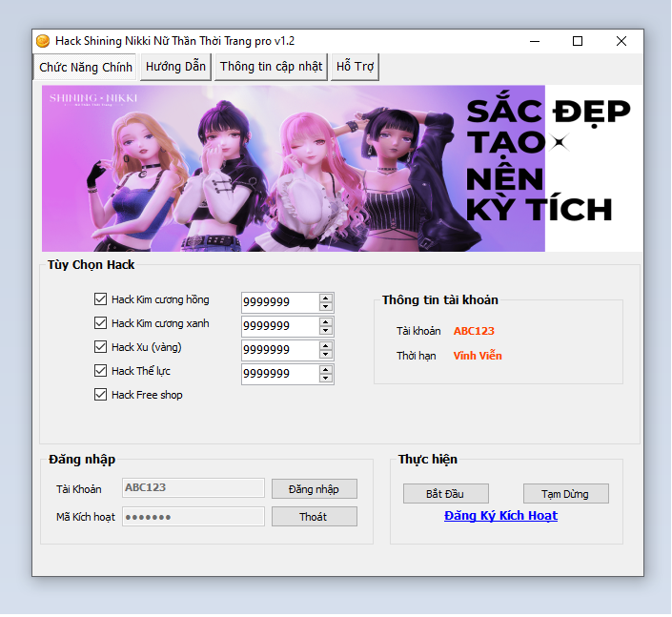Click the app icon in the title bar
The height and width of the screenshot is (617, 672).
[x=43, y=41]
